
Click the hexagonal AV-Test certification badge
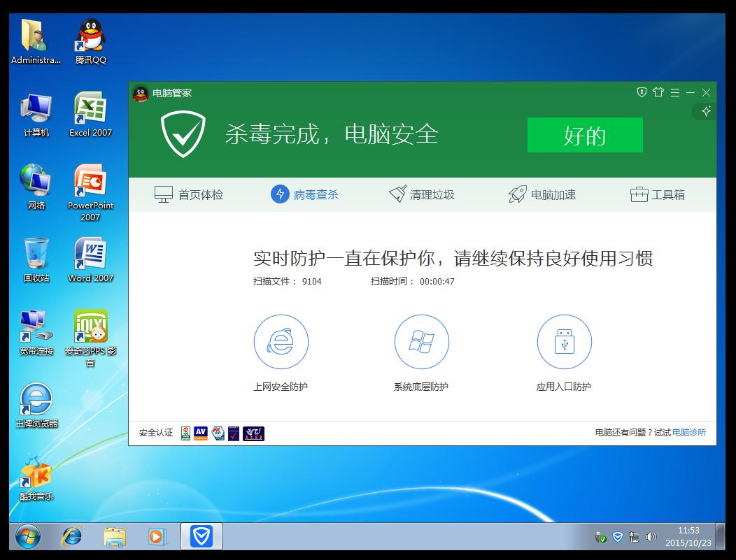(x=218, y=433)
